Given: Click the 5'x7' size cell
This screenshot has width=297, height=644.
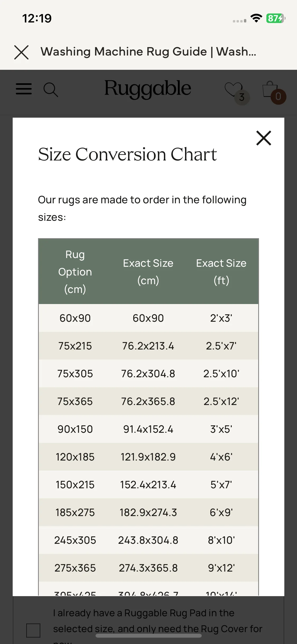Looking at the screenshot, I should [221, 485].
